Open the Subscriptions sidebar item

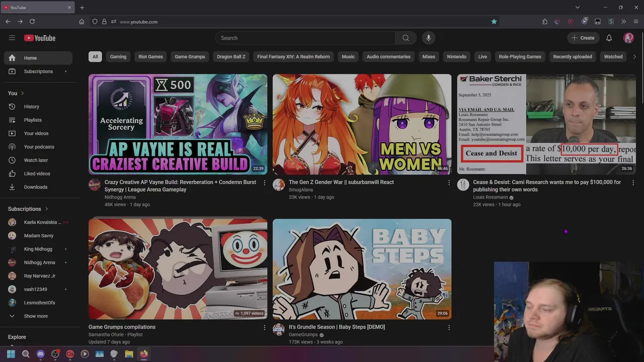pyautogui.click(x=38, y=71)
